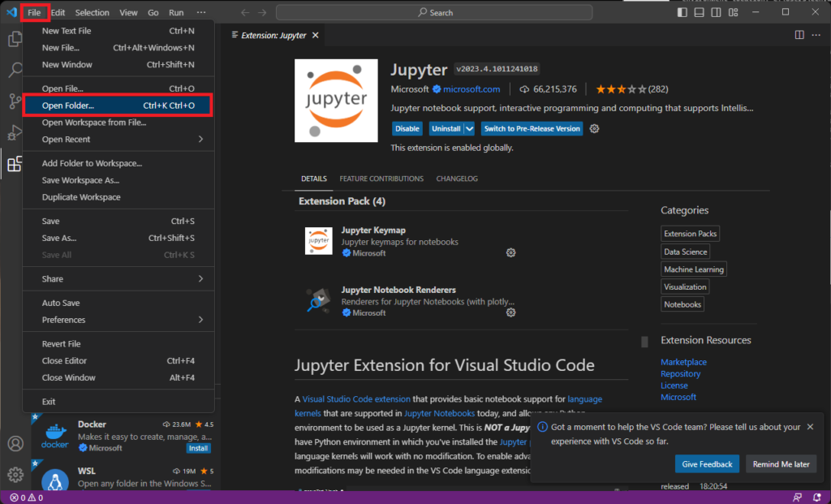831x504 pixels.
Task: Toggle the bottom panel layout icon
Action: (x=699, y=12)
